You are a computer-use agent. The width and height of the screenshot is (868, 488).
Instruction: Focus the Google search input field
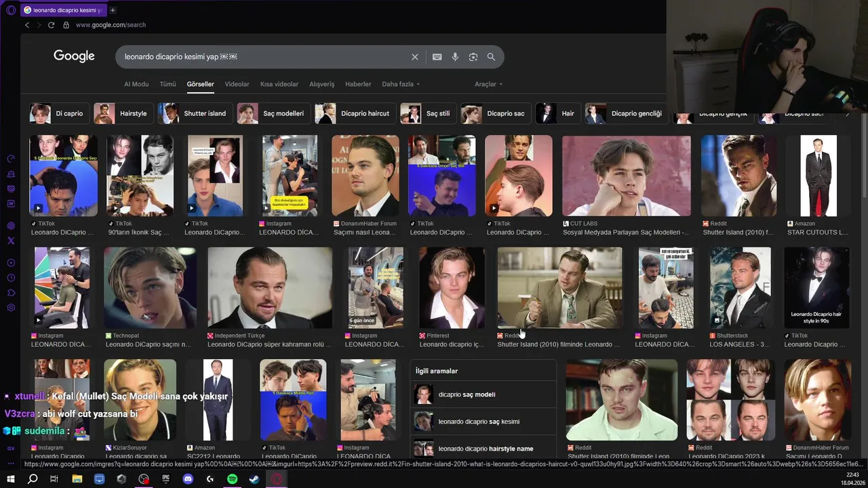click(x=264, y=57)
